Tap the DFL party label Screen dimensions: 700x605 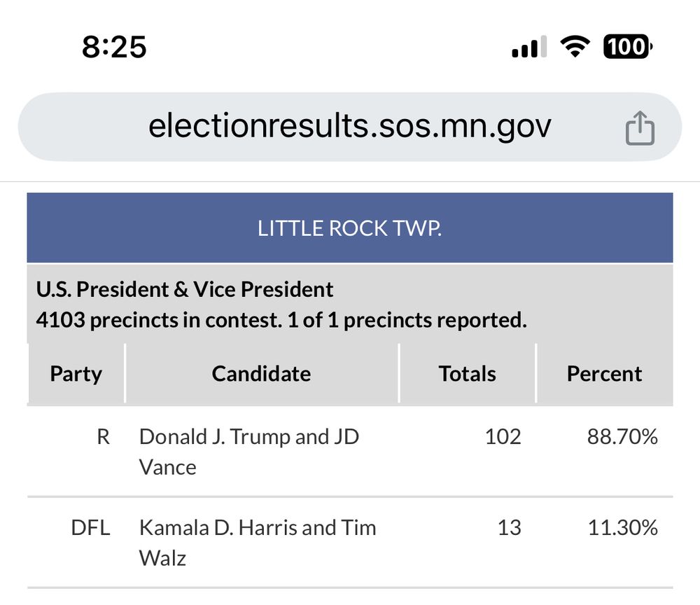91,527
